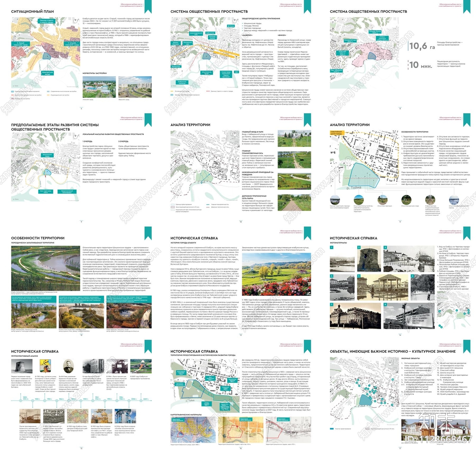Screen dimensions: 476x451
Task: Click the north compass icon on the situational plan map
Action: pos(75,21)
